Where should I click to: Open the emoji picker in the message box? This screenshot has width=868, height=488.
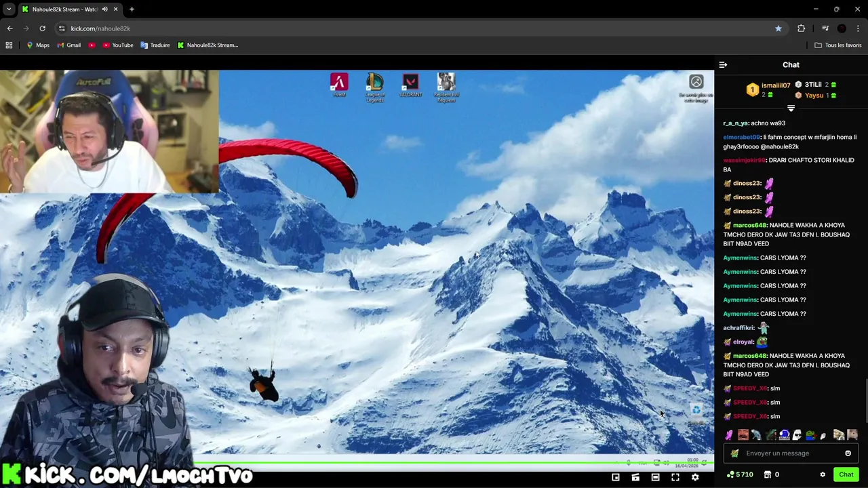(x=848, y=453)
